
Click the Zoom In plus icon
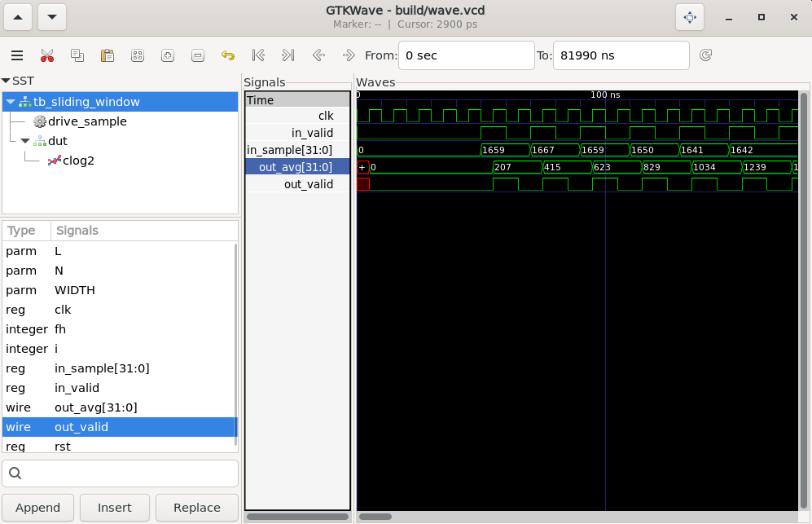click(x=168, y=55)
